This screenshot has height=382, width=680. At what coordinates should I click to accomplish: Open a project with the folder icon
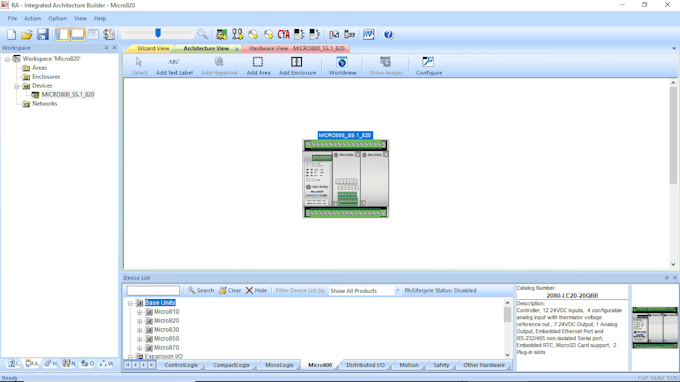pyautogui.click(x=27, y=34)
